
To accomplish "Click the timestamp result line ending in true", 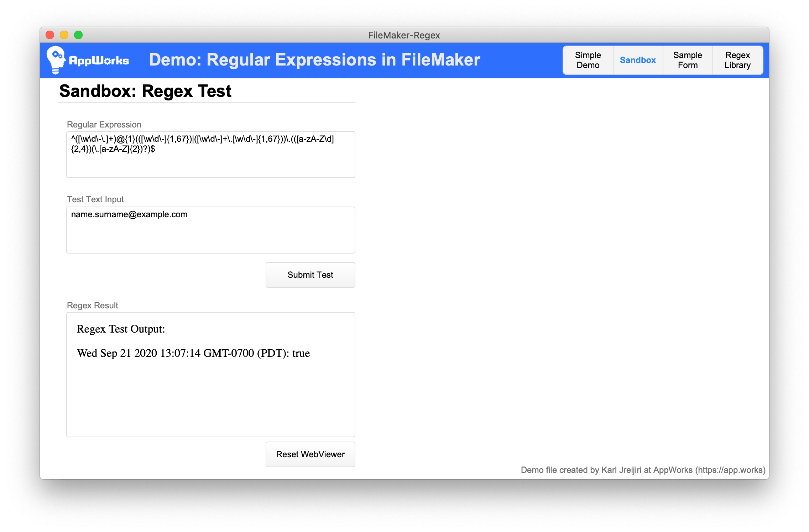I will (193, 353).
